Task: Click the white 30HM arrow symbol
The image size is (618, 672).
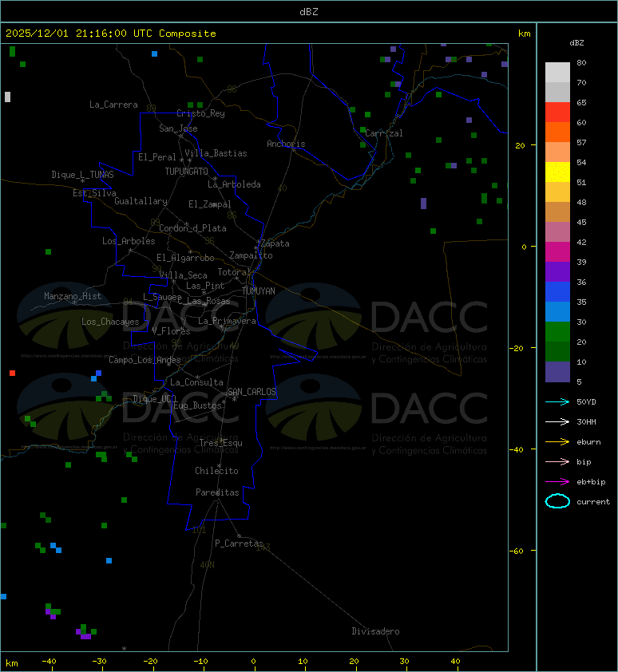Action: (557, 421)
